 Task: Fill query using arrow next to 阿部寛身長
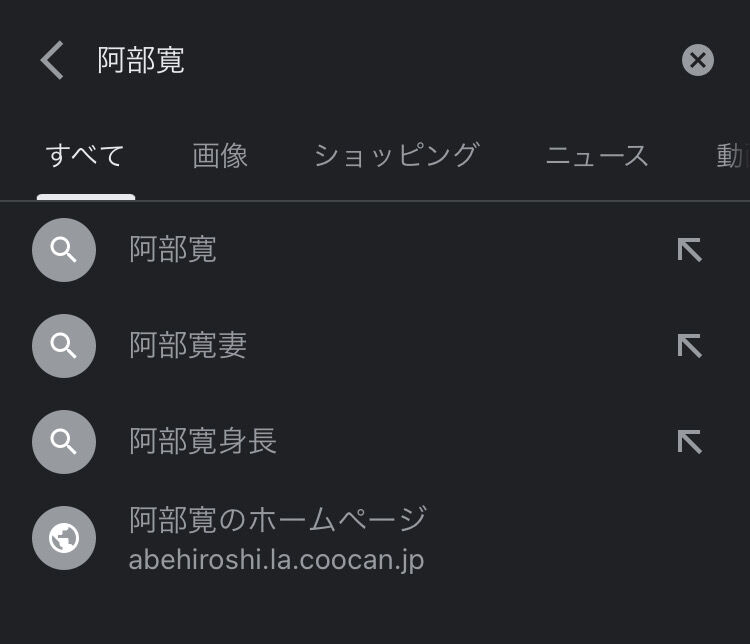click(x=689, y=441)
